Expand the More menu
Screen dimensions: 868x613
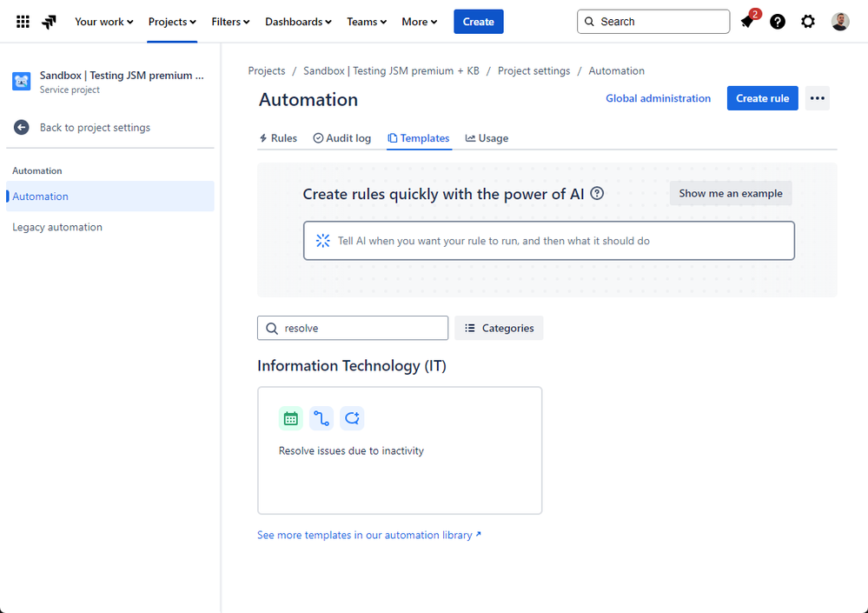pos(419,22)
